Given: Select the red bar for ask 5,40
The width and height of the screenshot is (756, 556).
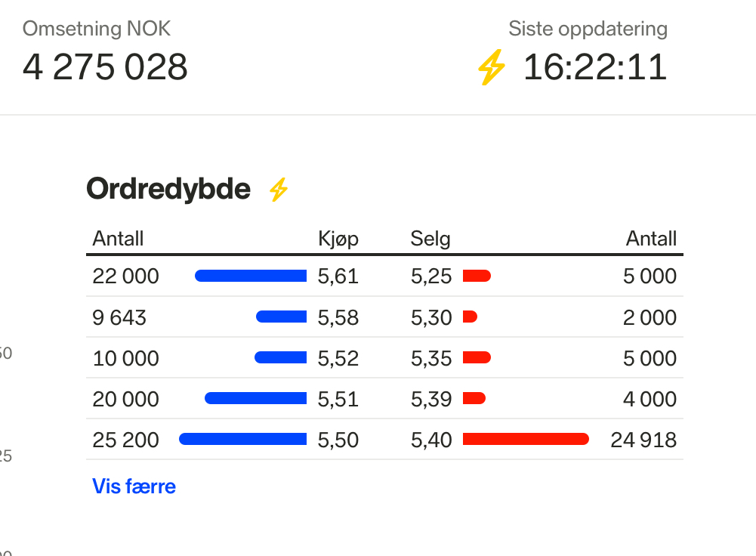Looking at the screenshot, I should click(x=526, y=440).
